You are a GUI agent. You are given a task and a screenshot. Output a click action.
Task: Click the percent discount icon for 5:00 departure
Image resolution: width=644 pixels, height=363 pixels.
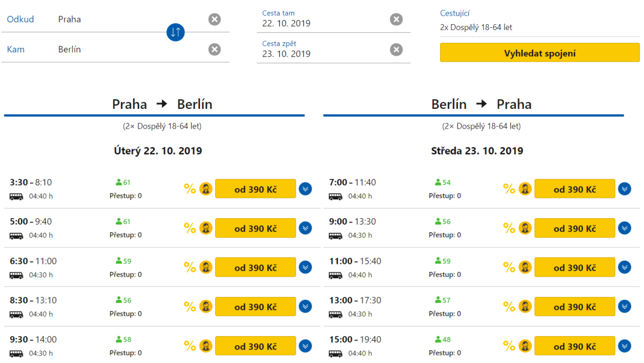[x=190, y=228]
